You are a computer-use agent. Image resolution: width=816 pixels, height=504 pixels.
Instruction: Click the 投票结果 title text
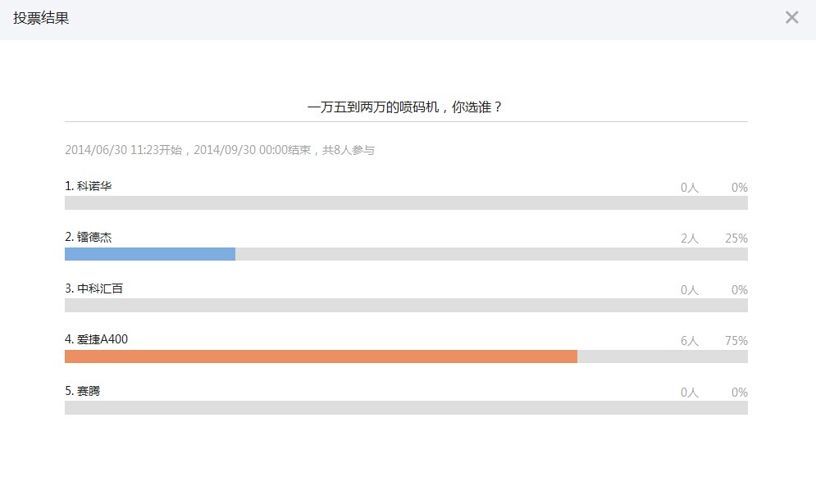click(41, 18)
